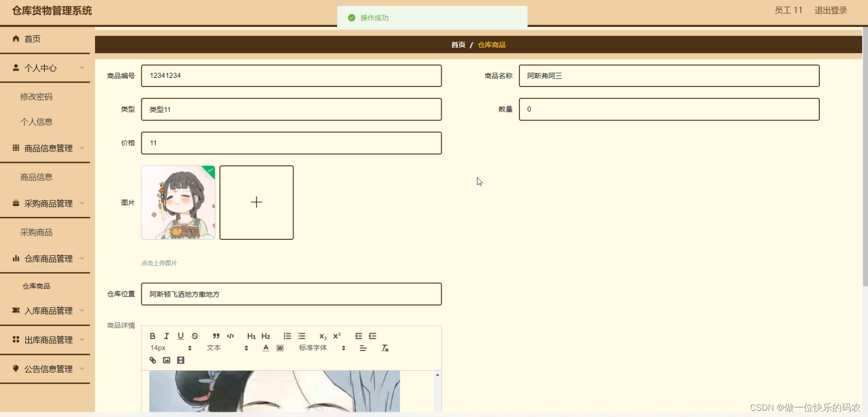Screen dimensions: 868x417
Task: Start an ordered numbered list
Action: tap(287, 336)
